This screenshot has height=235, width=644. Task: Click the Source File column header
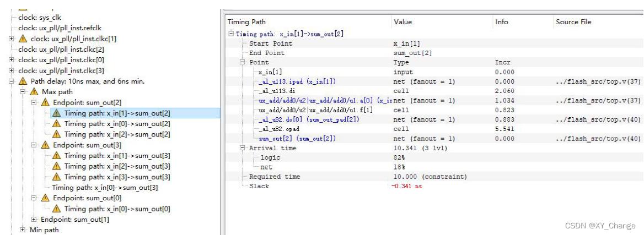click(574, 22)
